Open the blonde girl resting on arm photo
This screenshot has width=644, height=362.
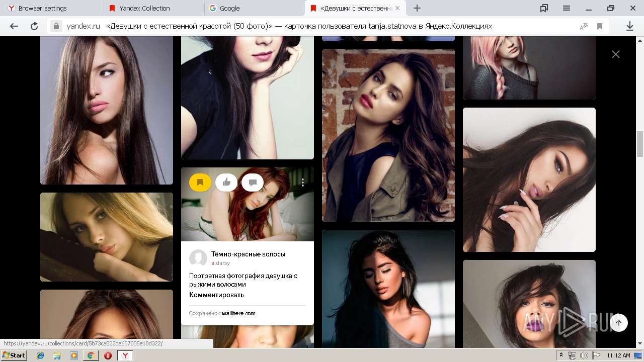point(107,237)
